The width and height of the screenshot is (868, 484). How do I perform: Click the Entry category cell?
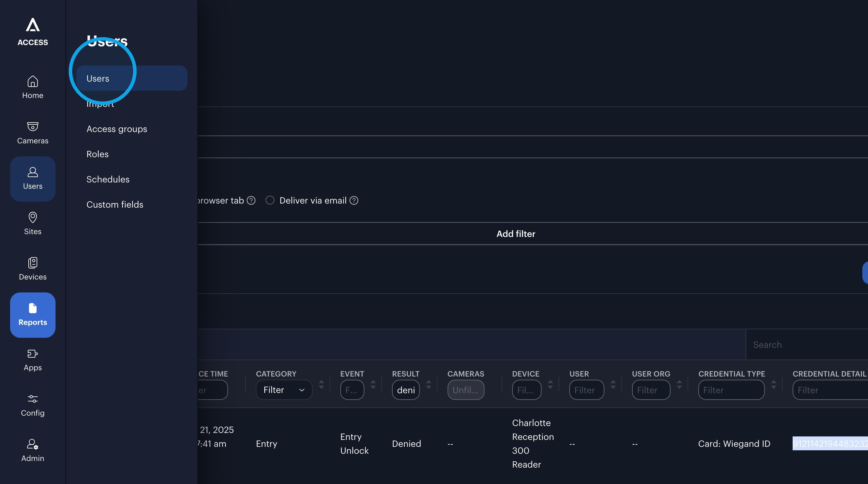point(267,444)
